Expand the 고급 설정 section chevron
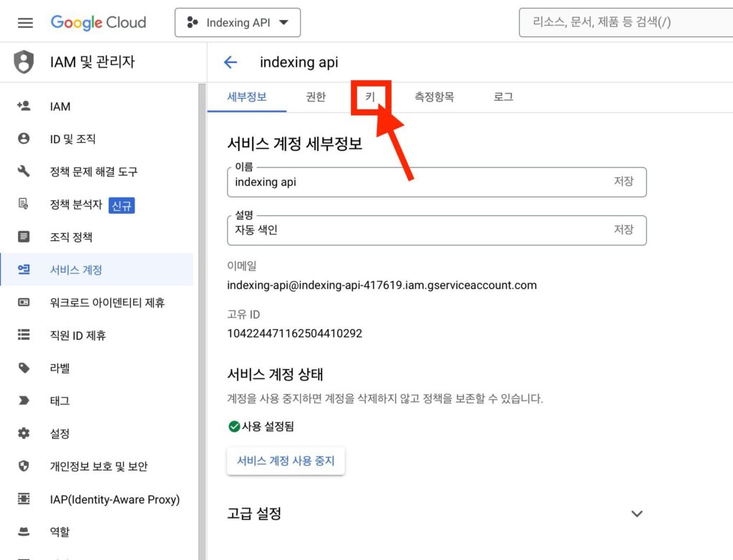733x560 pixels. [x=636, y=514]
